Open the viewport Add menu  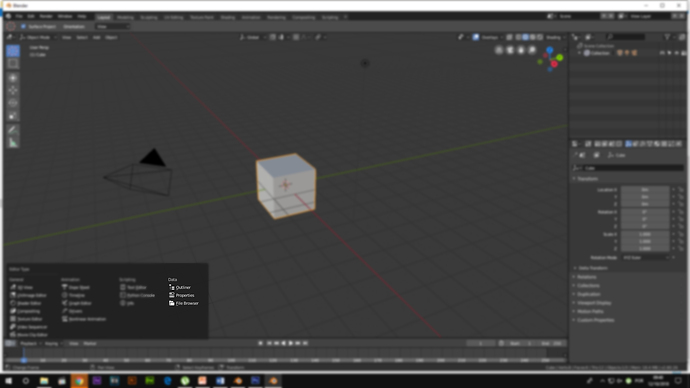pyautogui.click(x=96, y=37)
